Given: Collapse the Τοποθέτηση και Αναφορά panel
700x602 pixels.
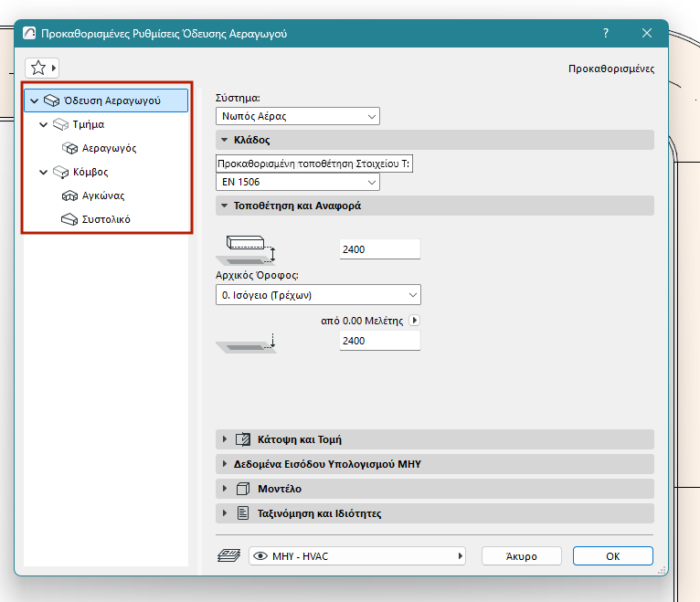Looking at the screenshot, I should coord(225,206).
